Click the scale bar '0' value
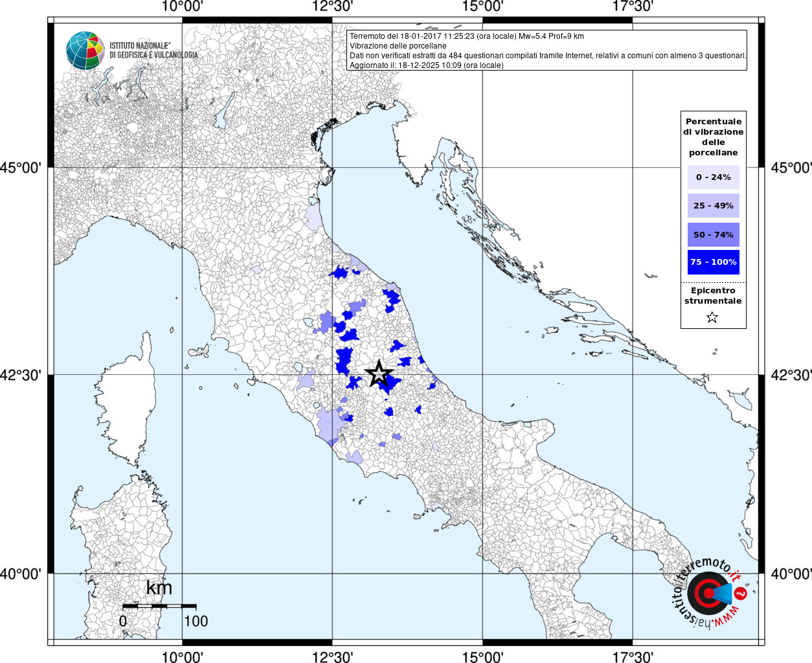This screenshot has height=663, width=812. tap(123, 622)
